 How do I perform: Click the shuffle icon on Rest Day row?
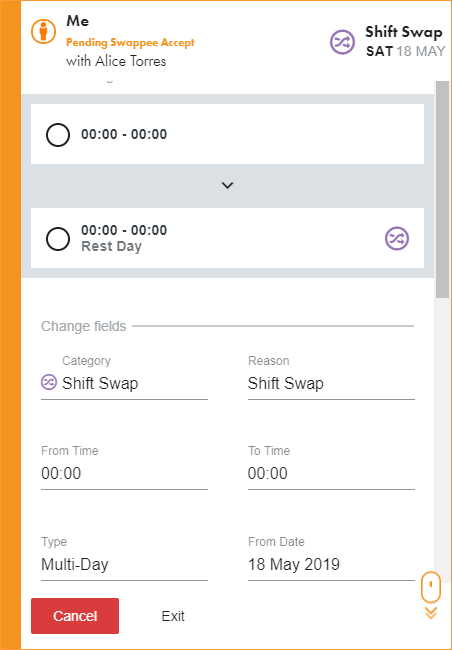397,238
